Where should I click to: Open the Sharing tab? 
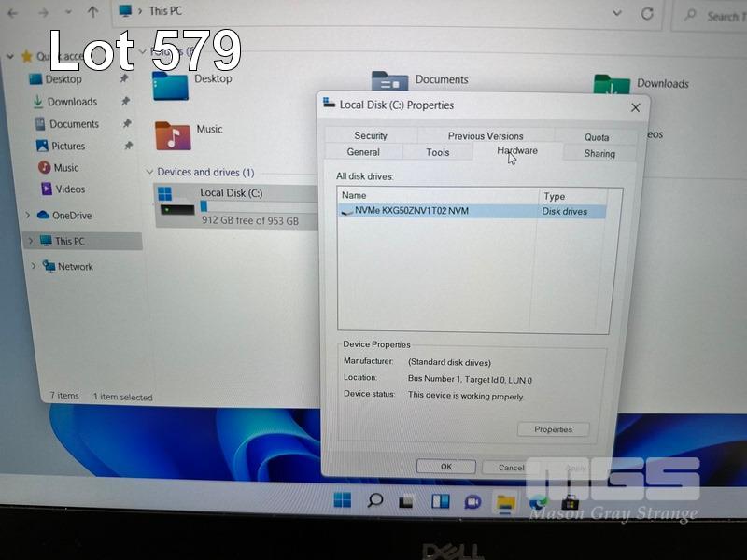click(599, 154)
